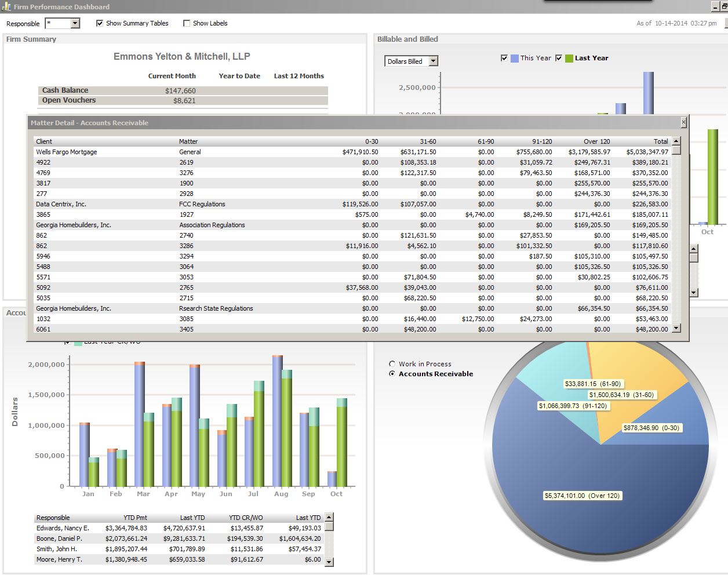
Task: Click the $1,500,634.19 (31-60) pie label
Action: (x=621, y=395)
